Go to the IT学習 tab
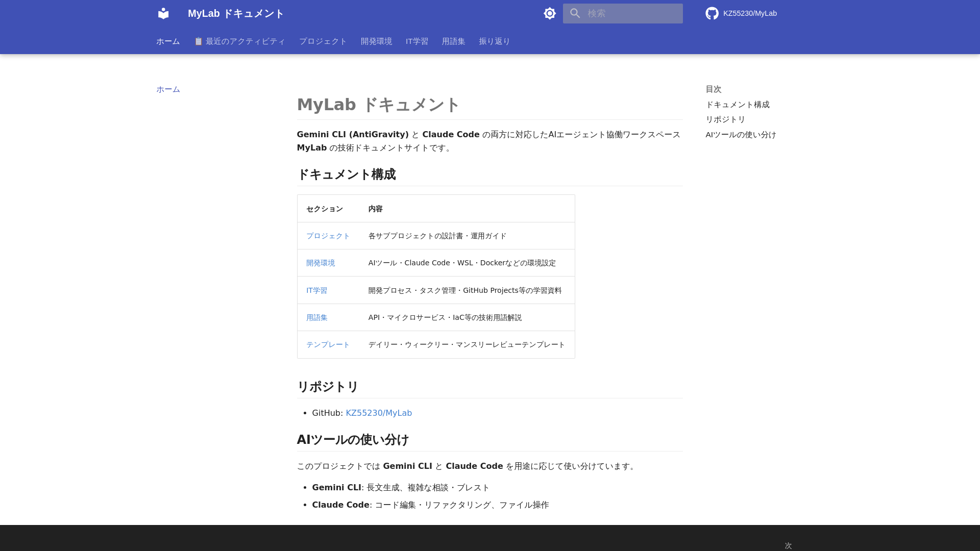This screenshot has width=980, height=551. coord(417,41)
